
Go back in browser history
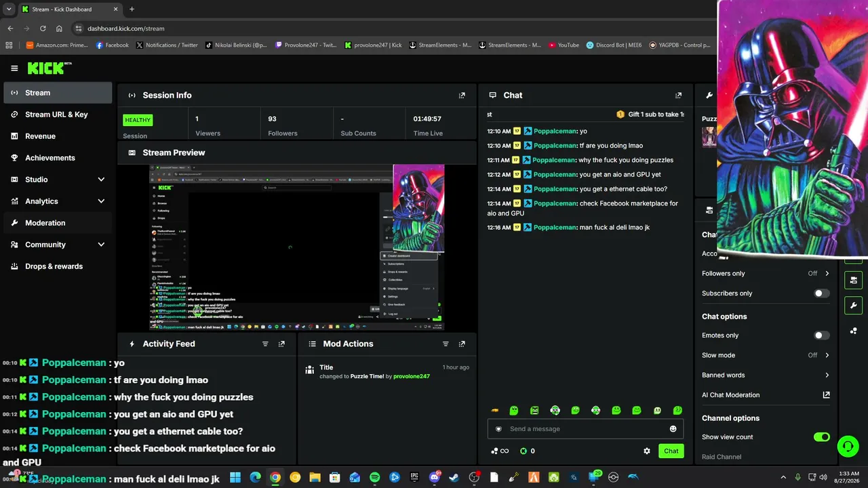(x=10, y=28)
